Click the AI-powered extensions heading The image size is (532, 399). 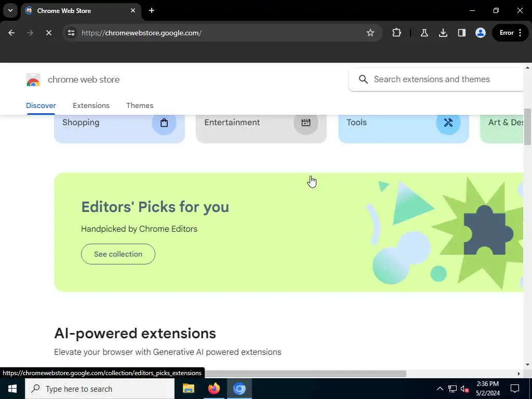[135, 334]
